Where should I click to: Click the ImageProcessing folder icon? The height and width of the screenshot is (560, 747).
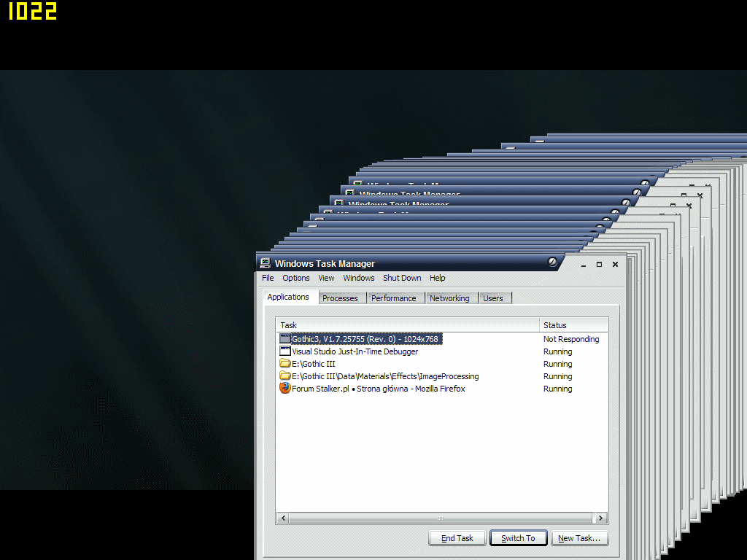point(285,376)
